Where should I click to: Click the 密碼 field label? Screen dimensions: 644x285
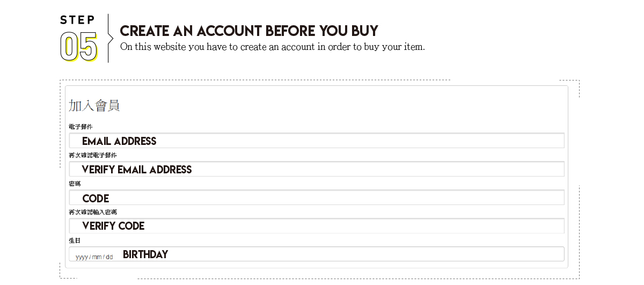point(75,184)
